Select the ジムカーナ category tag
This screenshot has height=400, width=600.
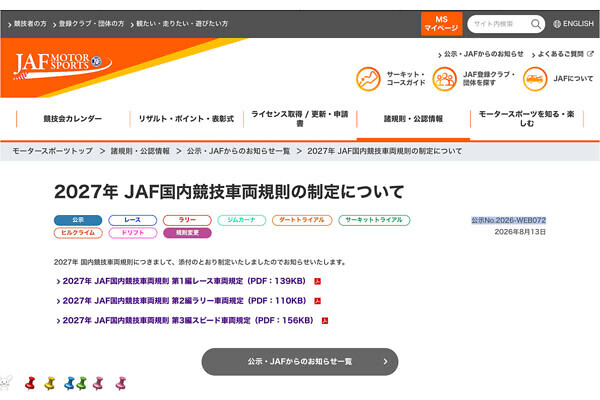pyautogui.click(x=241, y=220)
